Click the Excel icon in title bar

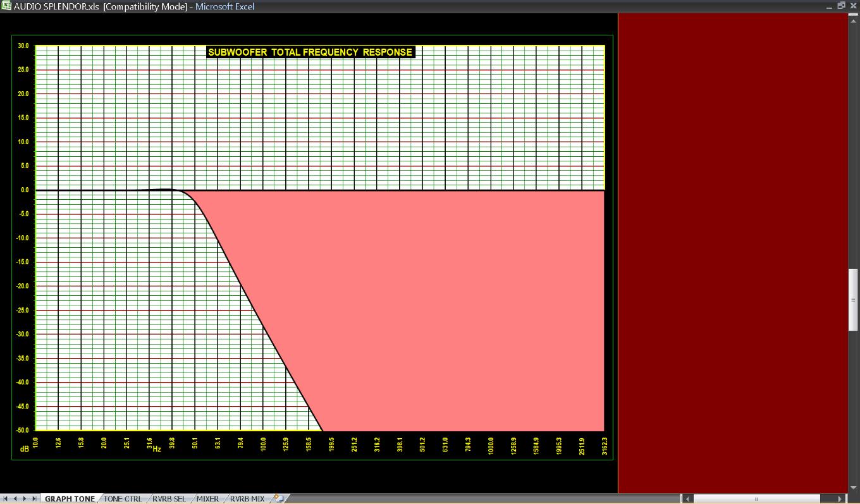(x=6, y=6)
